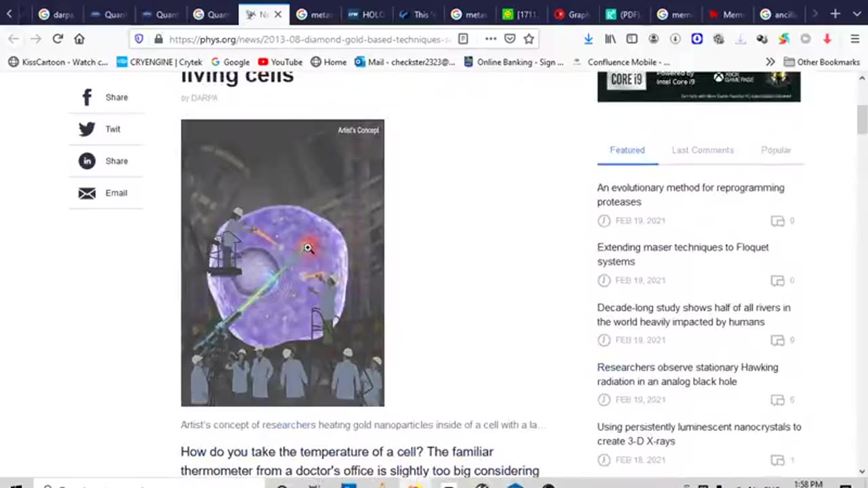Screen dimensions: 868x488
Task: Email the article using envelope icon
Action: pyautogui.click(x=87, y=193)
